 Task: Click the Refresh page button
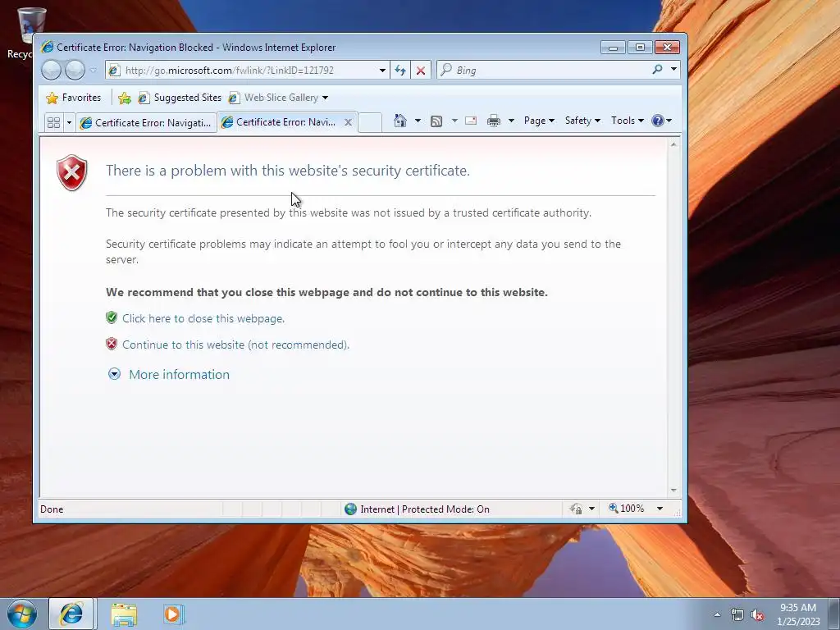point(400,71)
